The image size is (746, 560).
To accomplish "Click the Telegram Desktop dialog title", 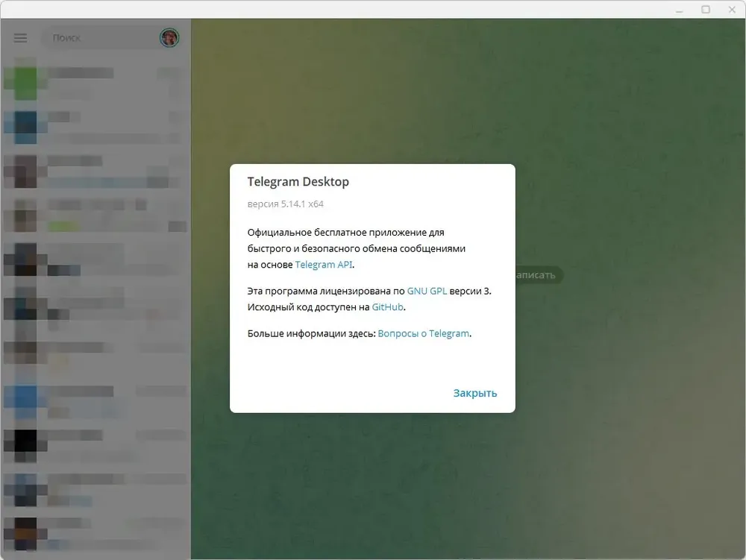I will 298,182.
